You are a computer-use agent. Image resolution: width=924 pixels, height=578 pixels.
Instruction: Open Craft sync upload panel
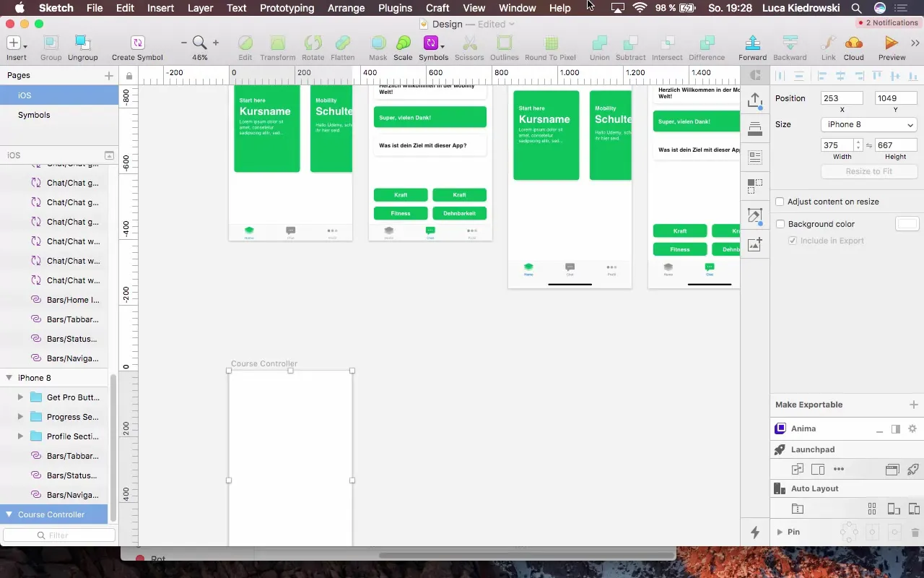coord(755,100)
